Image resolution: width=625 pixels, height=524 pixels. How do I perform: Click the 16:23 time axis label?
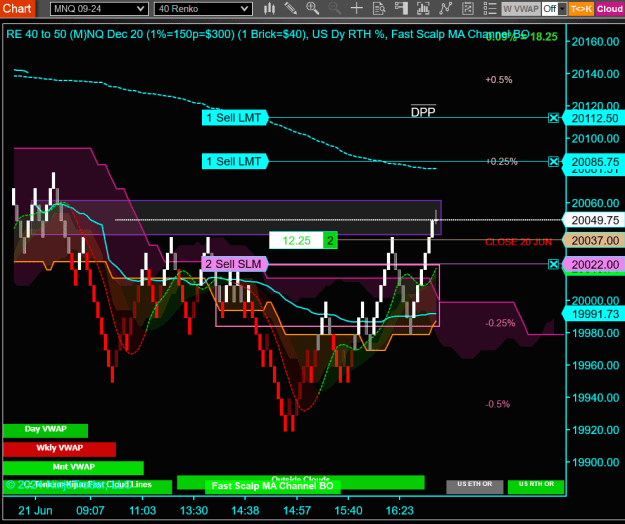400,510
